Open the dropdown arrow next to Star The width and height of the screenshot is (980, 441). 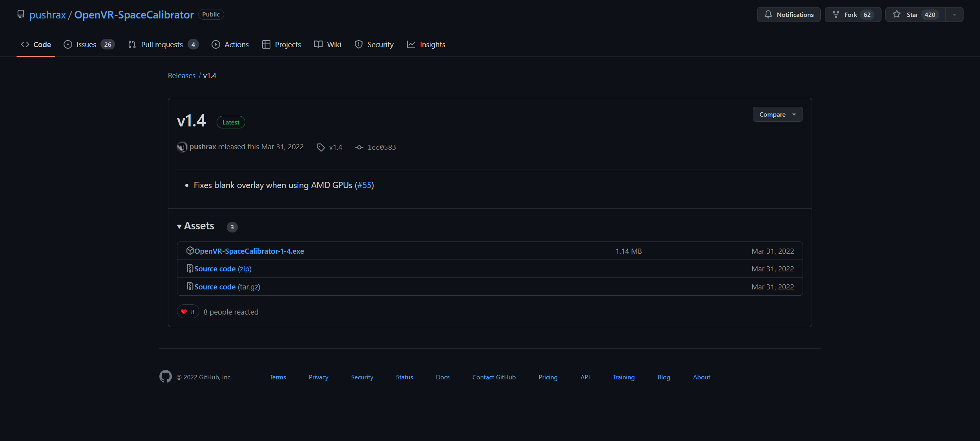[x=954, y=15]
